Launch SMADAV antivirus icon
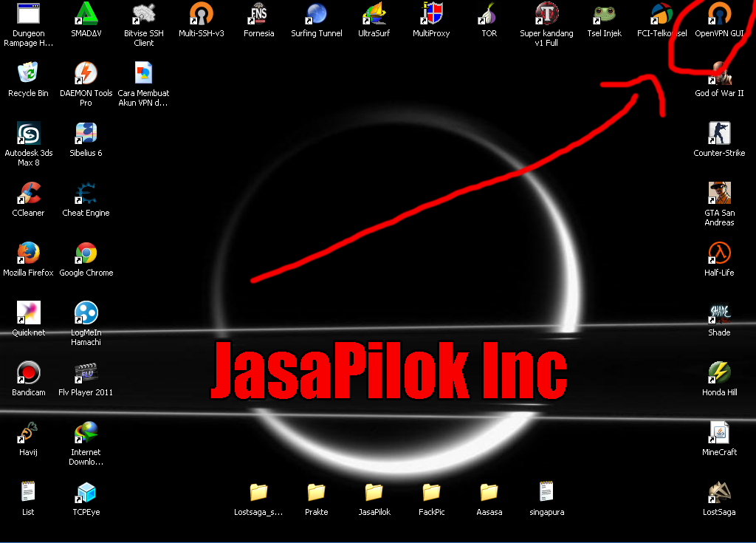The image size is (756, 543). 86,13
